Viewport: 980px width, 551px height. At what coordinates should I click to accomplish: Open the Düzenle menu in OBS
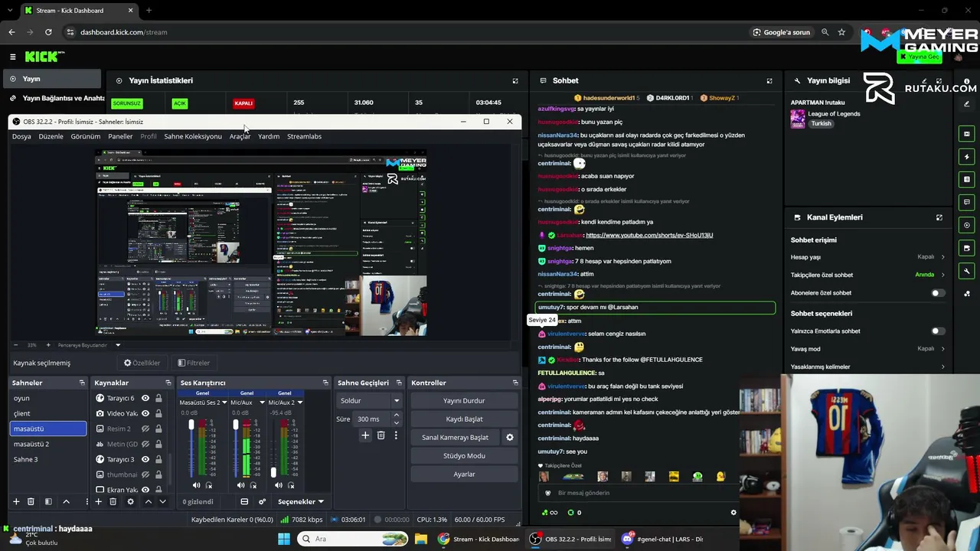51,136
